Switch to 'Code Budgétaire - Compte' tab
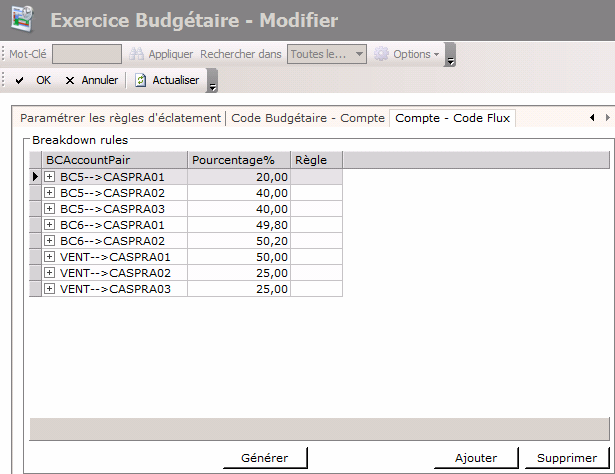Viewport: 615px width, 474px height. pos(308,118)
